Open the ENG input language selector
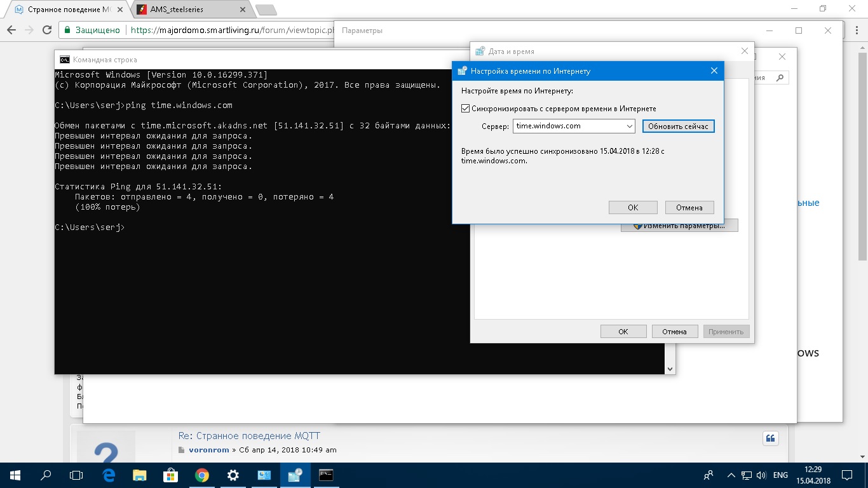Viewport: 868px width, 488px height. [x=780, y=475]
